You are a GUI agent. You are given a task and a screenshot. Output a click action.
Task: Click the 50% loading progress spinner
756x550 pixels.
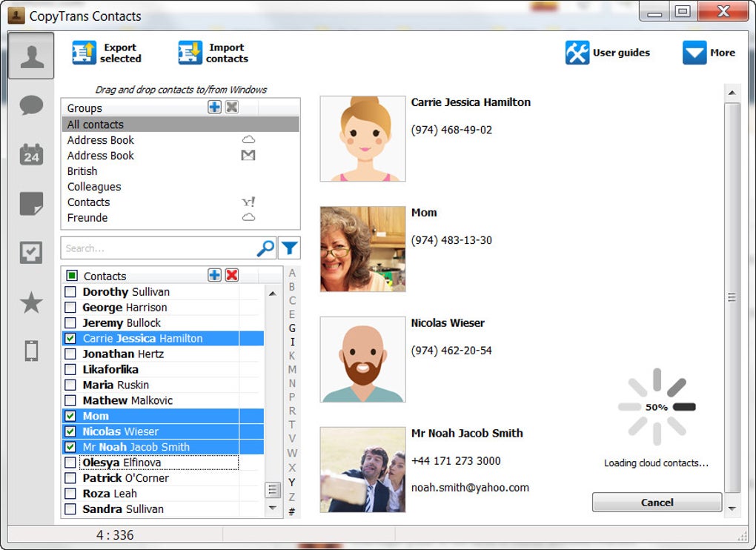(657, 407)
